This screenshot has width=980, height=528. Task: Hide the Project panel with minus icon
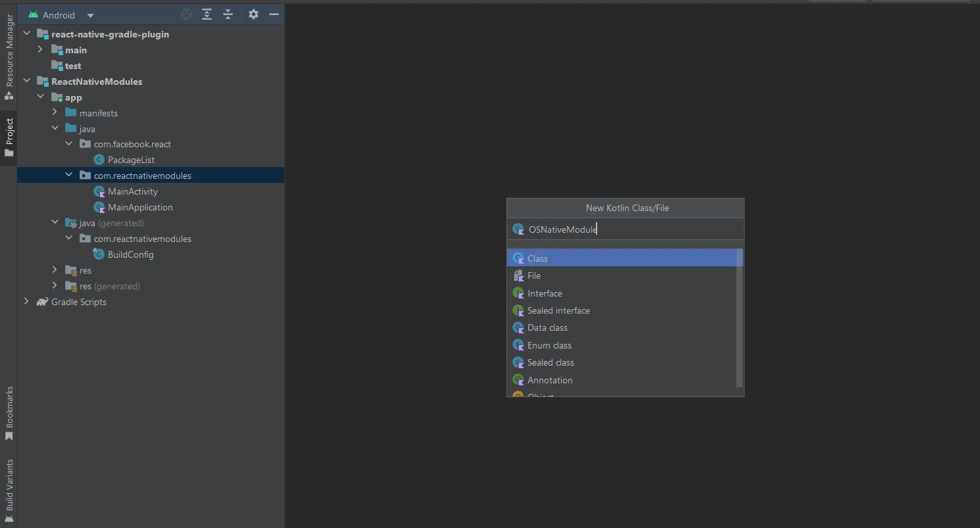click(x=274, y=14)
